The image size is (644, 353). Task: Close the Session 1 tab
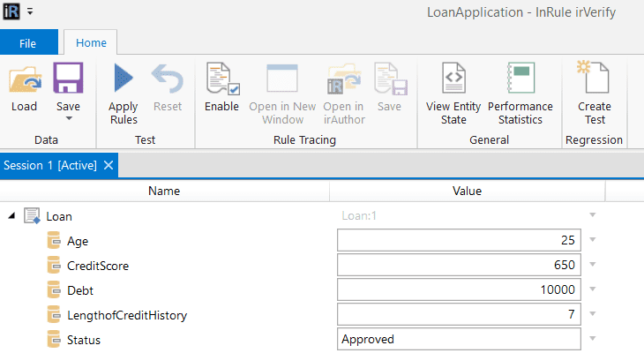tap(109, 165)
